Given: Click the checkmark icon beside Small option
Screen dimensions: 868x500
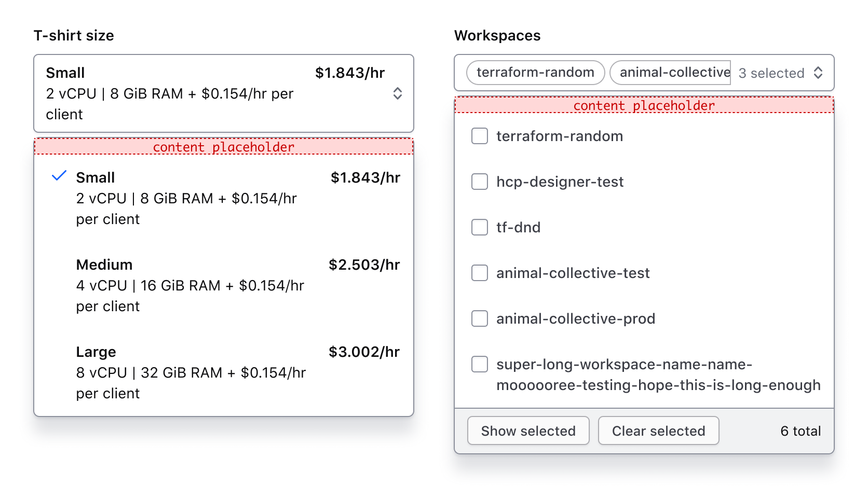Looking at the screenshot, I should tap(59, 176).
